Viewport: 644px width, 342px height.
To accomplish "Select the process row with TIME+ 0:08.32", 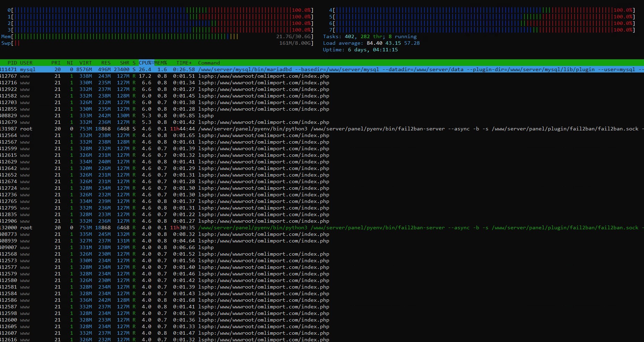I will click(x=322, y=234).
